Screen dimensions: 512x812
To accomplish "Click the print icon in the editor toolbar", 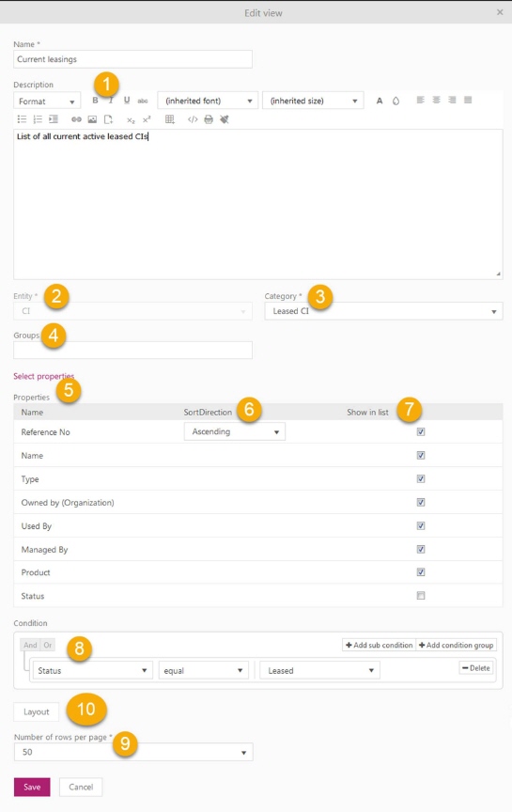I will 209,119.
